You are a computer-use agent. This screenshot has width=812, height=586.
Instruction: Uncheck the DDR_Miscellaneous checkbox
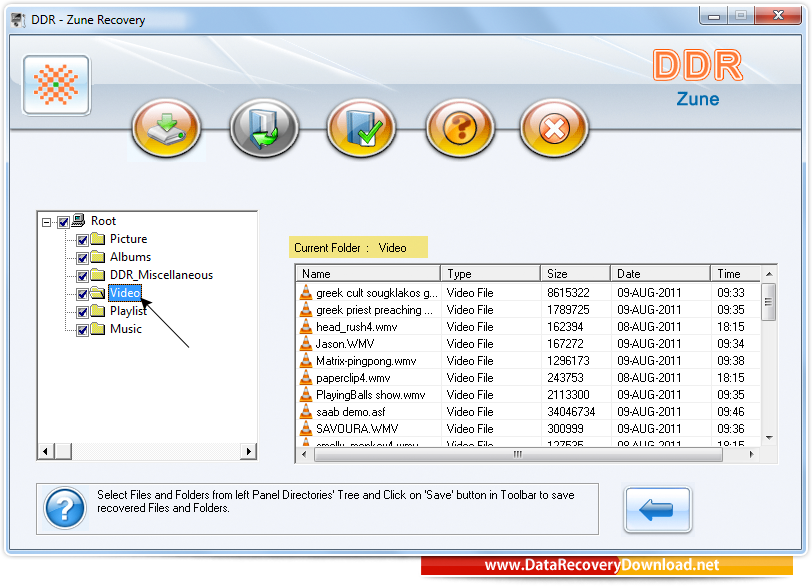pyautogui.click(x=82, y=276)
